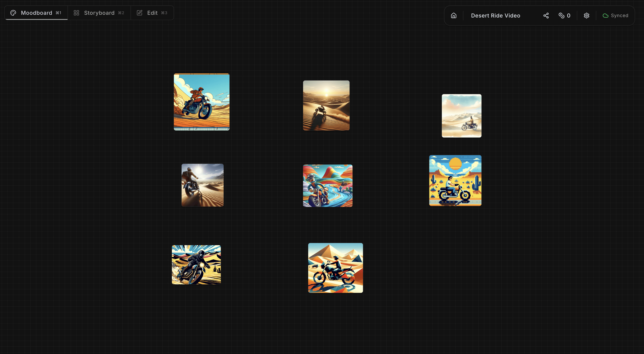Switch to the Edit tab

[x=152, y=13]
